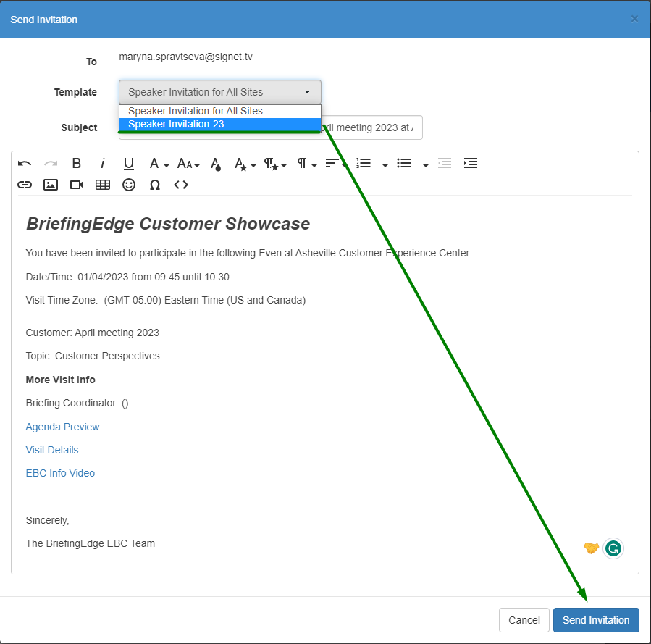The width and height of the screenshot is (651, 644).
Task: Click the Undo icon in editor toolbar
Action: pos(25,164)
